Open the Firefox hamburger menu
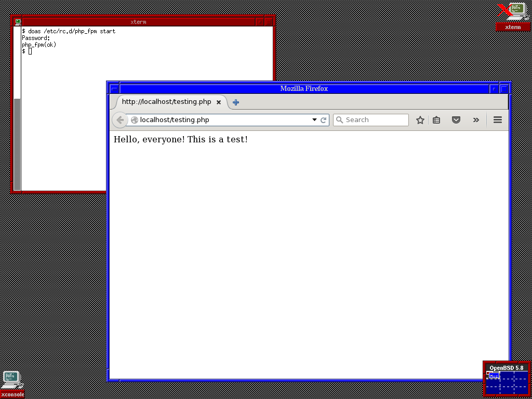 pyautogui.click(x=497, y=120)
